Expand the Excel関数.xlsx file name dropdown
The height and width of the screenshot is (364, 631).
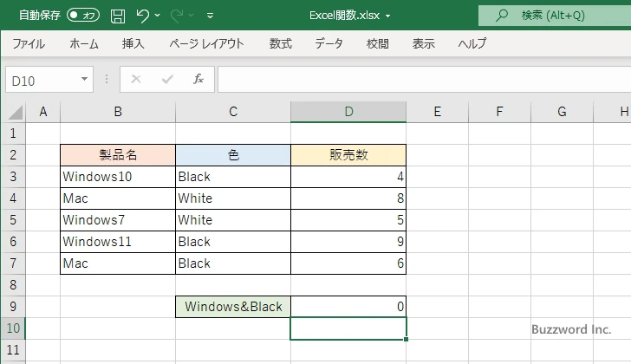coord(388,16)
